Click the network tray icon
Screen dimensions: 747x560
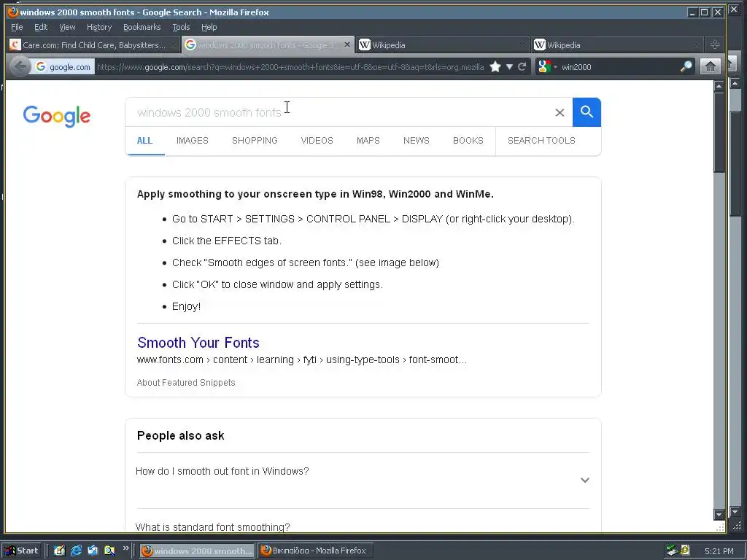click(x=672, y=551)
